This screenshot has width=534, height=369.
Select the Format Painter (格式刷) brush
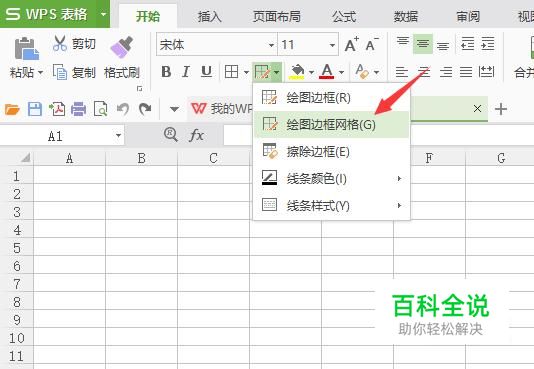[x=122, y=47]
